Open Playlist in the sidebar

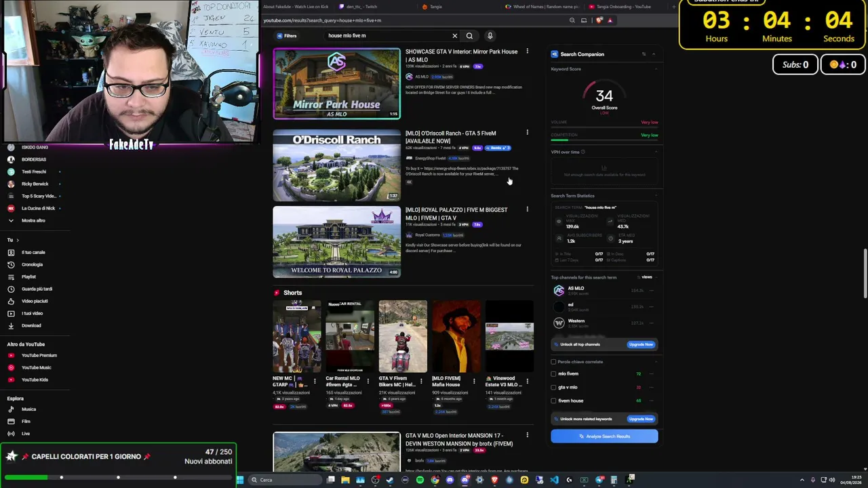coord(27,277)
